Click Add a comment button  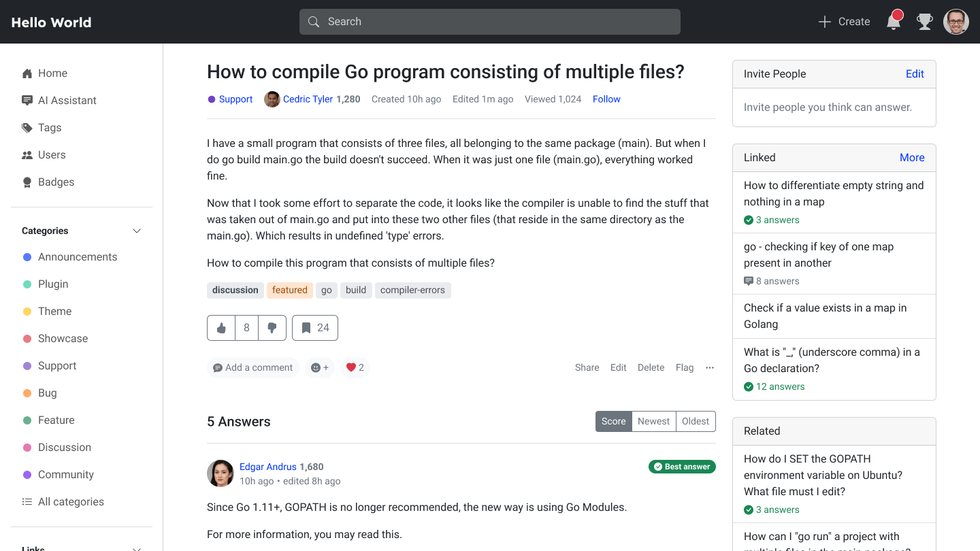[x=253, y=367]
